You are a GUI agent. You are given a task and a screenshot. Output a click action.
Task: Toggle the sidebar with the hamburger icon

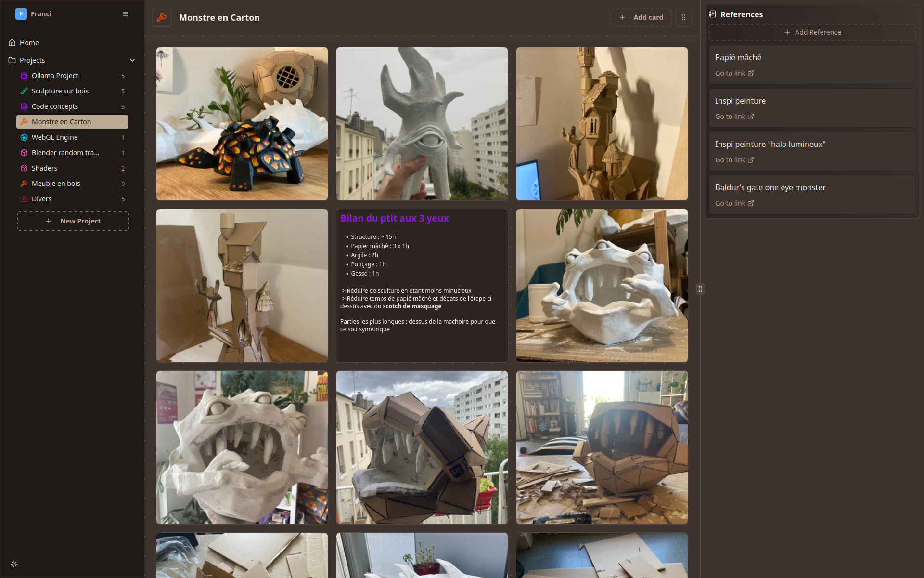[x=126, y=14]
